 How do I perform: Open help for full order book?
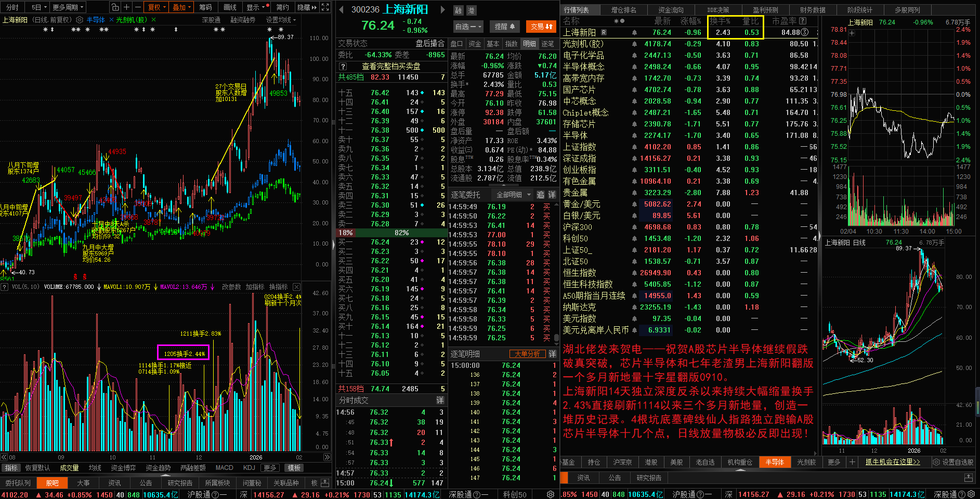(x=343, y=67)
